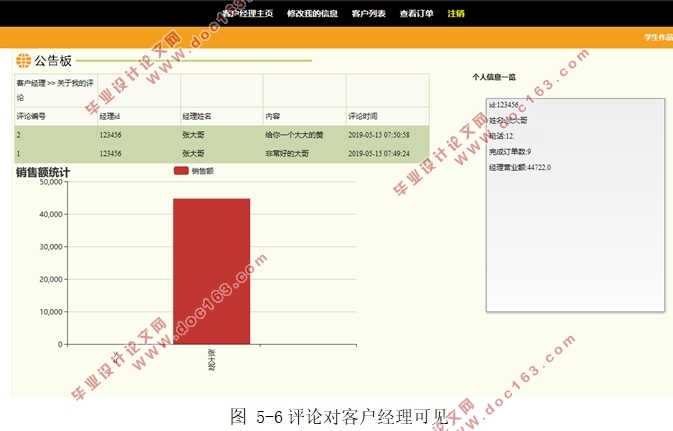
Task: Click the 销售额 legend label
Action: tap(203, 171)
